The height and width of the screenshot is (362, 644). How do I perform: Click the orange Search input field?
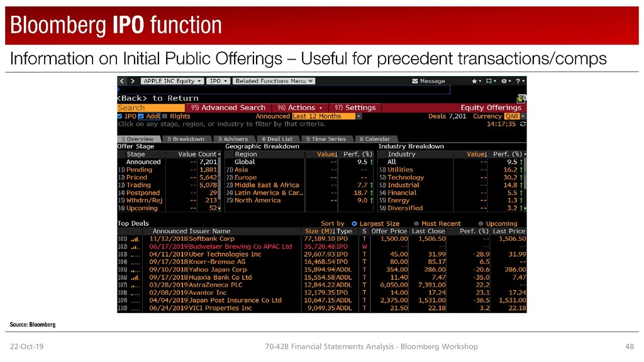(151, 107)
